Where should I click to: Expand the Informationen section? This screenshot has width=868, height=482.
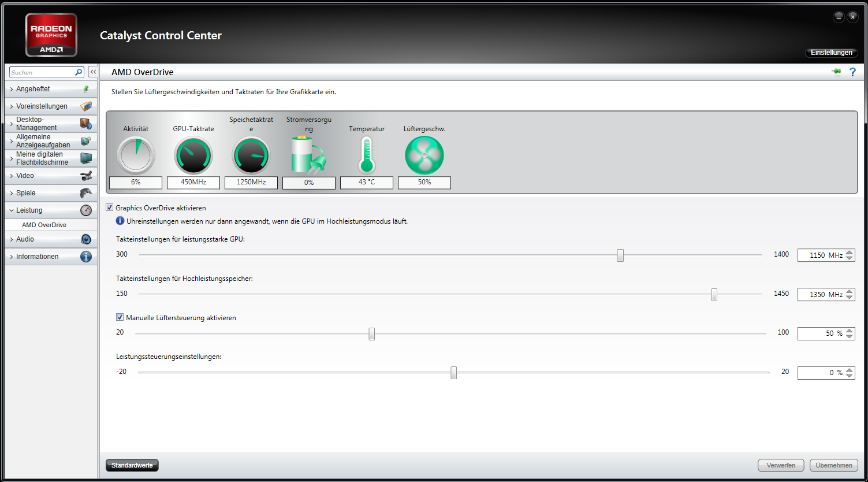(12, 257)
